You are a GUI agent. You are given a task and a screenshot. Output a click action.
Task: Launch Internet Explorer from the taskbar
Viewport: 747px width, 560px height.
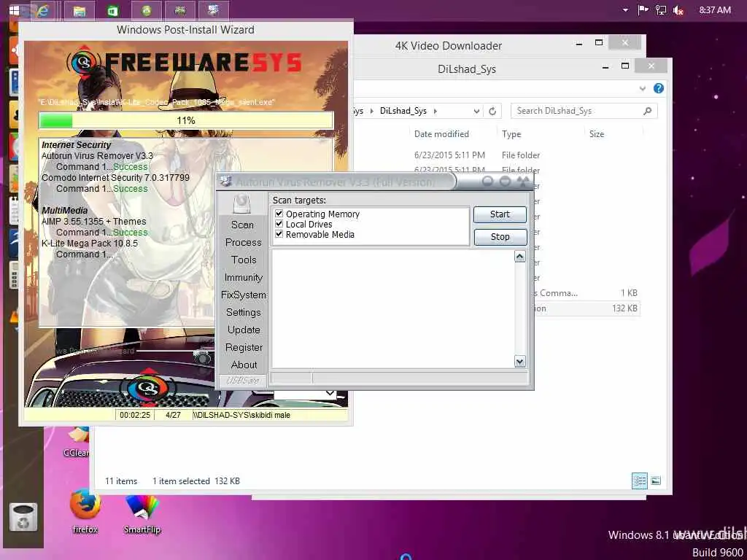(42, 10)
